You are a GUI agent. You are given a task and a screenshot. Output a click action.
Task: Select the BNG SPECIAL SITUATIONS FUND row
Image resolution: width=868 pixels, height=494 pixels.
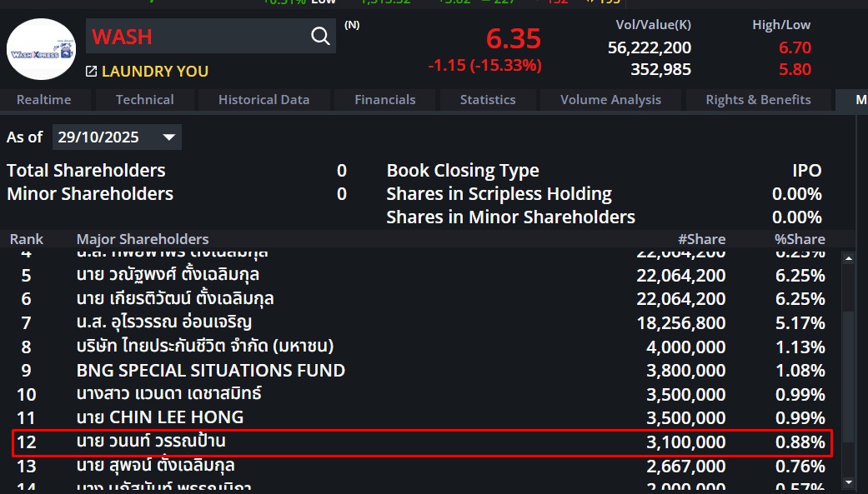pos(211,370)
